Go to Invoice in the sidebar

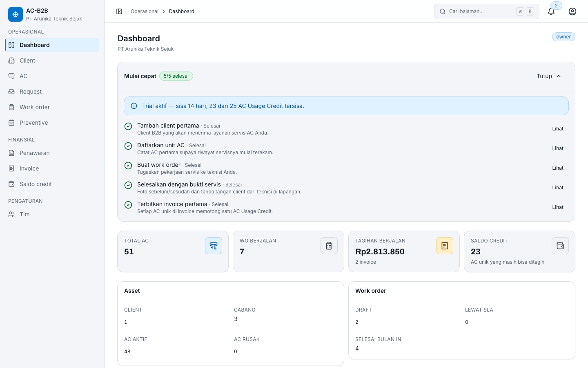point(52,168)
